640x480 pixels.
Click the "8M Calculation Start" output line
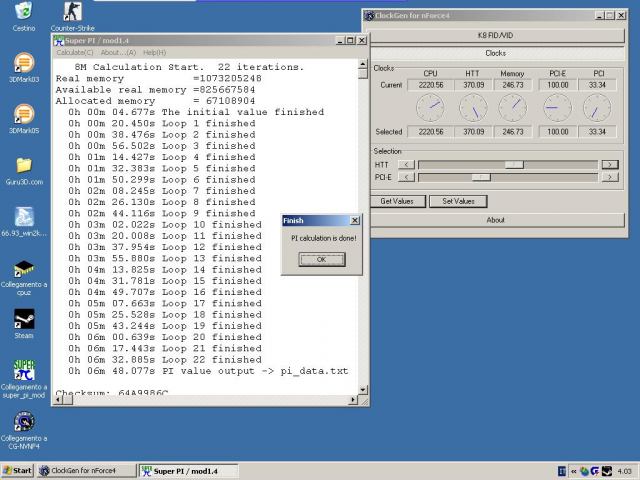189,67
